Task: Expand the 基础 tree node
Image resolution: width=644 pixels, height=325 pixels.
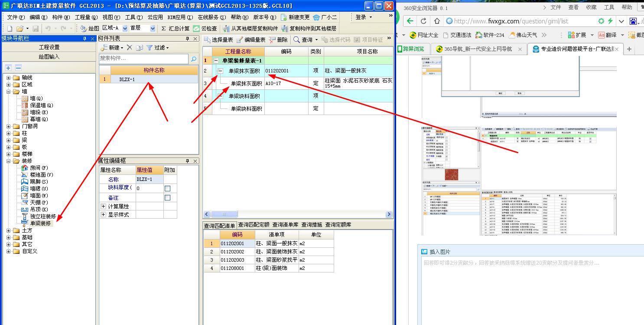Action: [8, 237]
